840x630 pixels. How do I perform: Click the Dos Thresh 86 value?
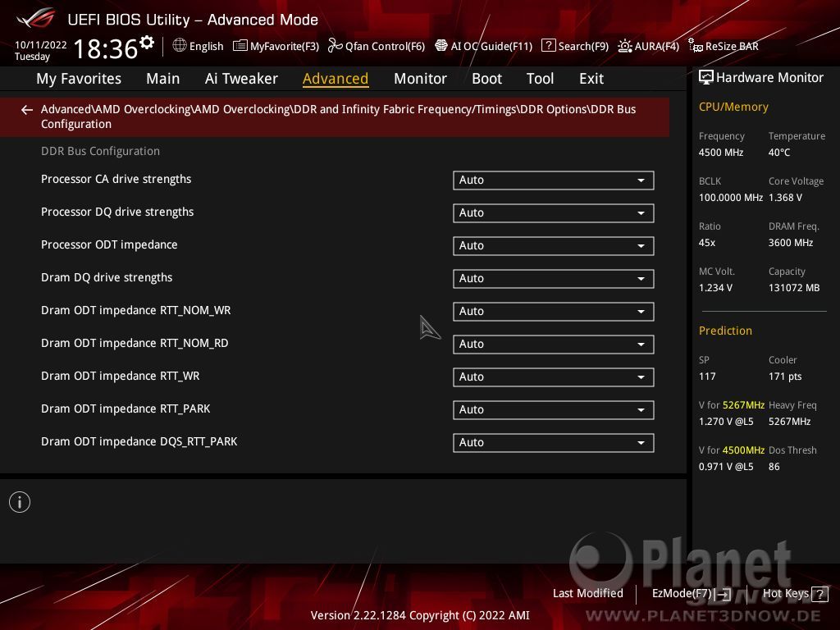click(x=774, y=467)
